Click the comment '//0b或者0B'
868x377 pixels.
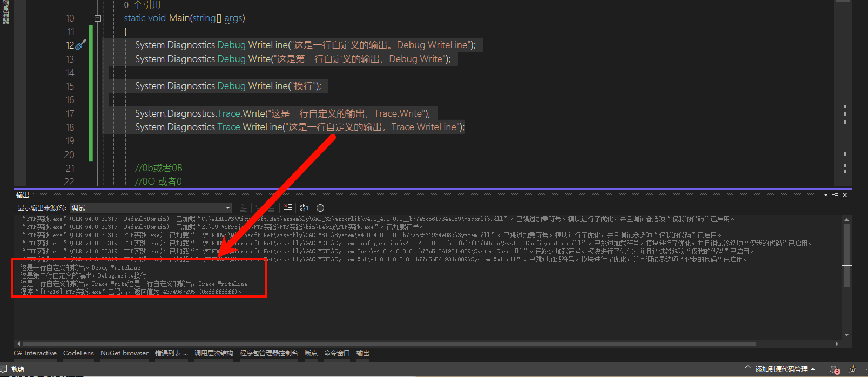(x=159, y=169)
